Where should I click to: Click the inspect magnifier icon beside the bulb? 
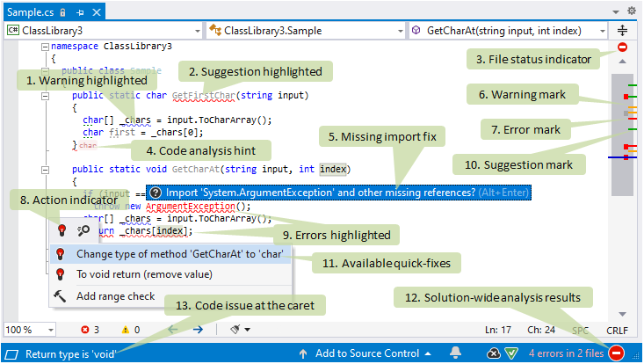click(83, 230)
